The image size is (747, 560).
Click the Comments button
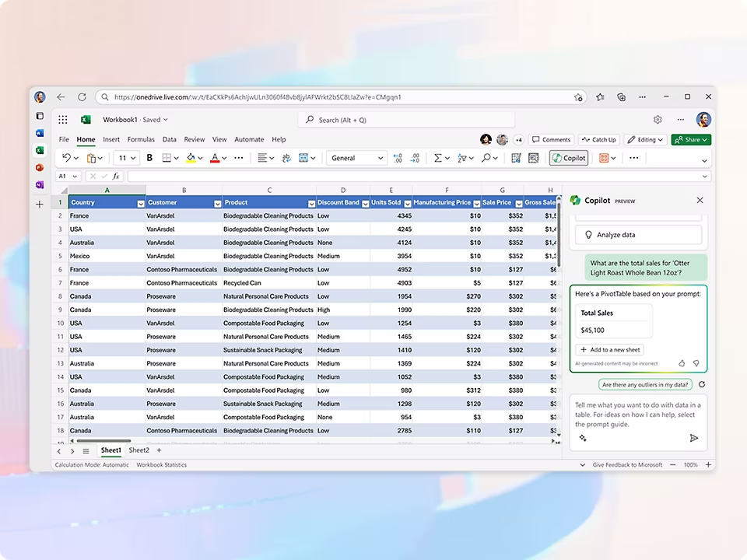pyautogui.click(x=551, y=139)
